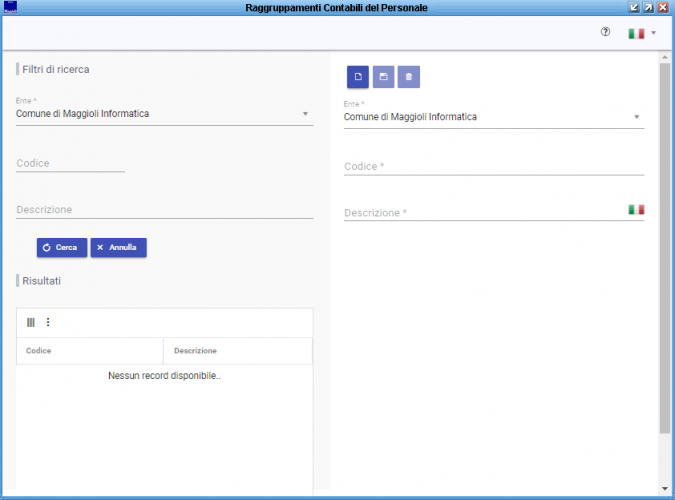Image resolution: width=675 pixels, height=500 pixels.
Task: Focus the required Codice field in detail form
Action: coord(494,167)
